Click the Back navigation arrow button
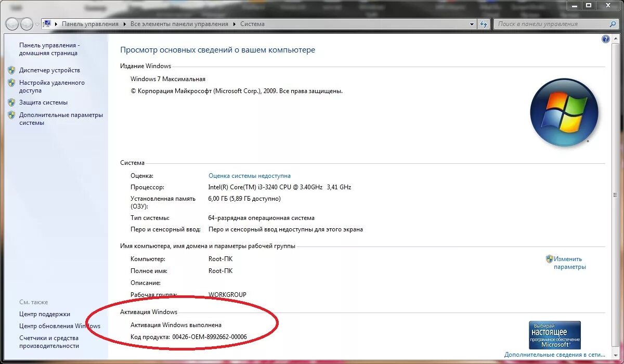Viewport: 624px width, 364px height. click(12, 24)
